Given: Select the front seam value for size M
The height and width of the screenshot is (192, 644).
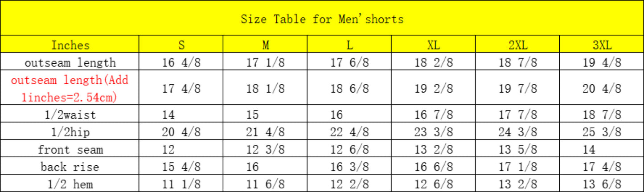Looking at the screenshot, I should pyautogui.click(x=266, y=149).
